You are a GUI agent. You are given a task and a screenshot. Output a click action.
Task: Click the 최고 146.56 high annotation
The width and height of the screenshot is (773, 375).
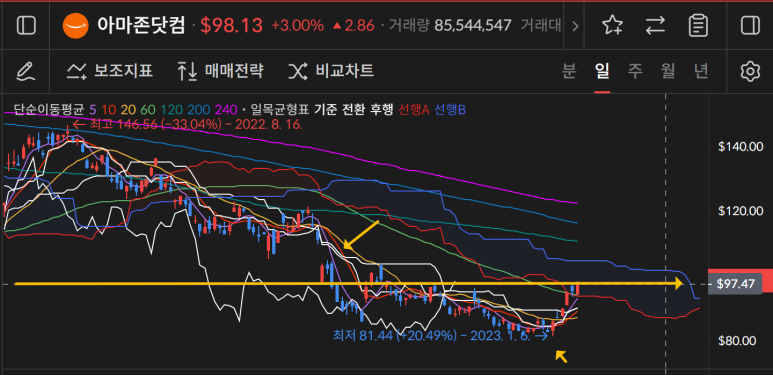pos(187,124)
